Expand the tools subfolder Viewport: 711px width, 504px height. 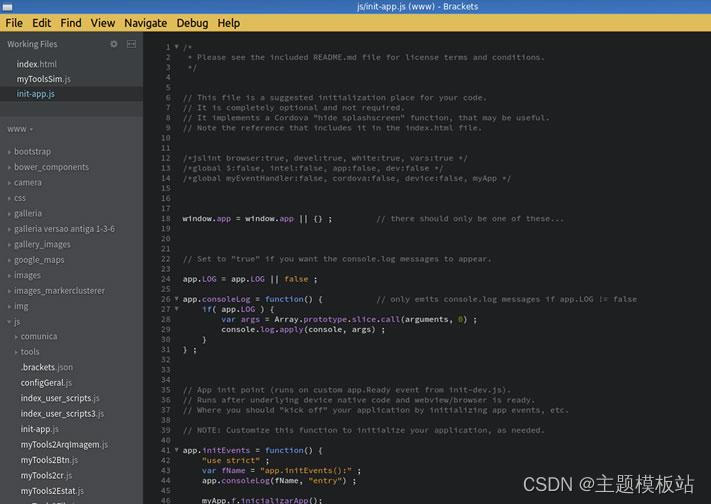pyautogui.click(x=30, y=352)
